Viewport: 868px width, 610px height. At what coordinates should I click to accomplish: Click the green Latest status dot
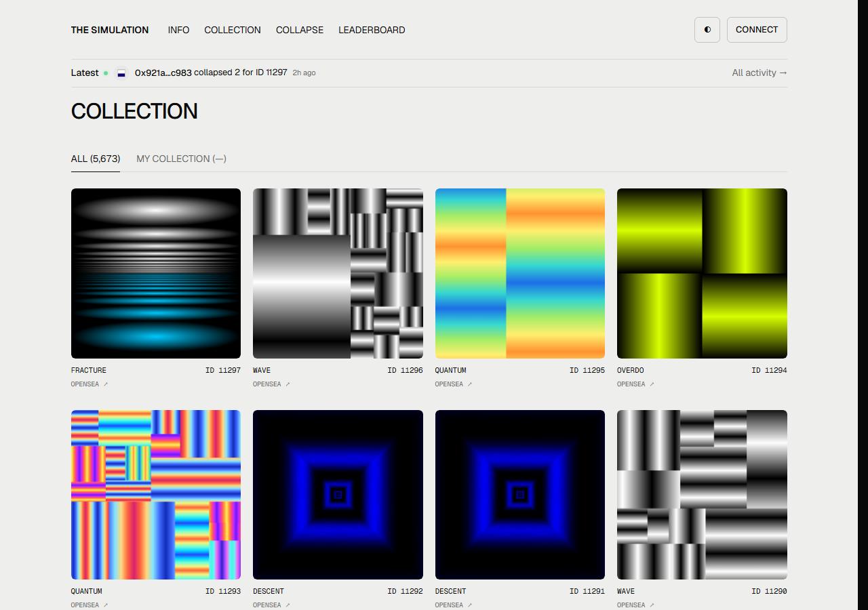coord(106,73)
